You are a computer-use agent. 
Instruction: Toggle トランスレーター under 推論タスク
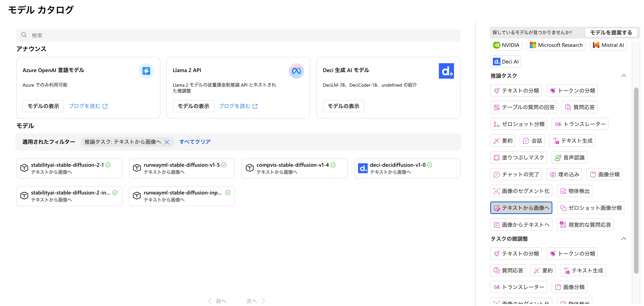point(580,124)
